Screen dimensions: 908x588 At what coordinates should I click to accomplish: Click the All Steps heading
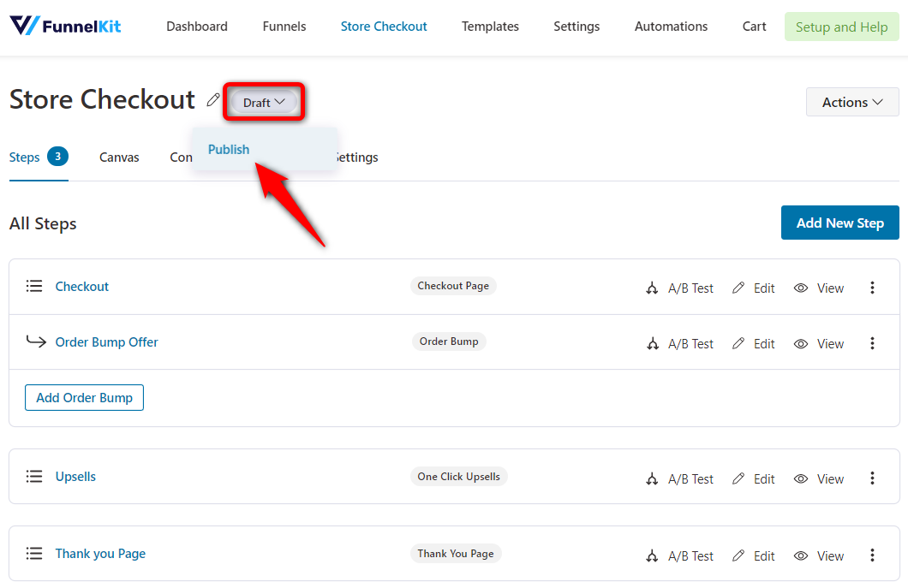click(x=43, y=223)
